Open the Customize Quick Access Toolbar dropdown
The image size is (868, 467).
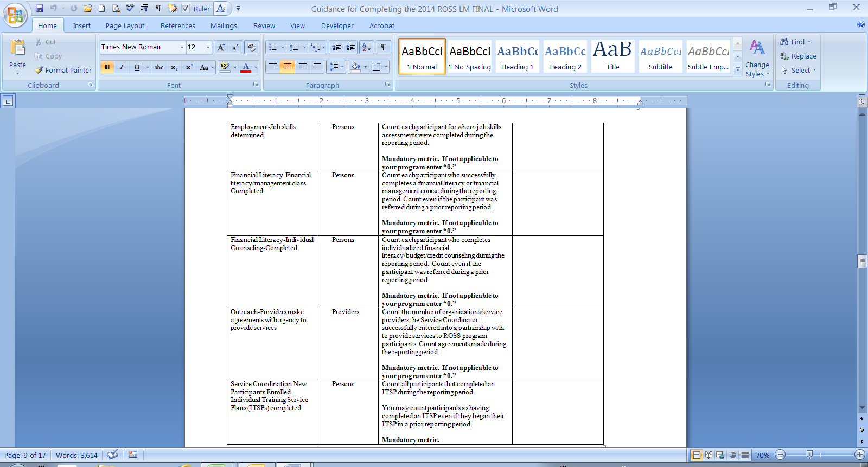click(x=238, y=9)
